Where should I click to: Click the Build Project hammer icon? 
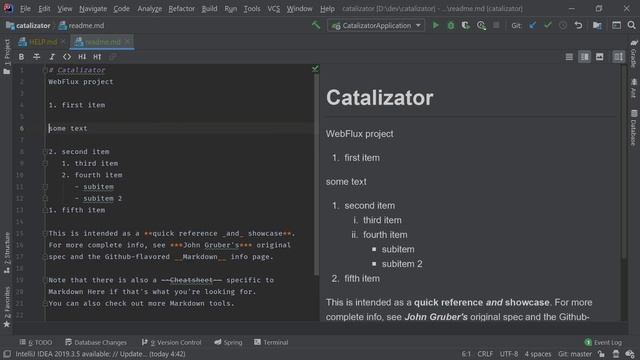[x=316, y=25]
